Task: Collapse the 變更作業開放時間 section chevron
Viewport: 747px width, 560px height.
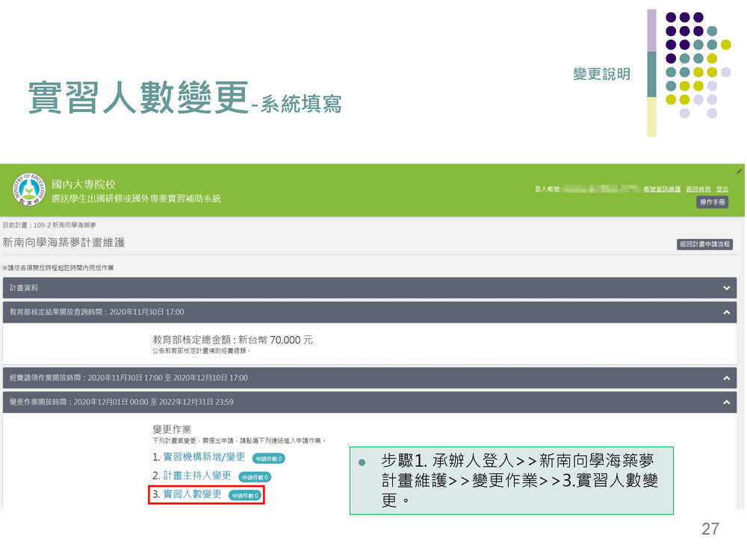Action: tap(726, 402)
